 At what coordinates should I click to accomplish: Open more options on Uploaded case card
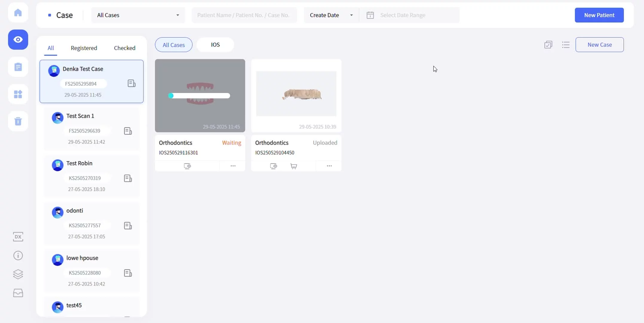click(329, 166)
